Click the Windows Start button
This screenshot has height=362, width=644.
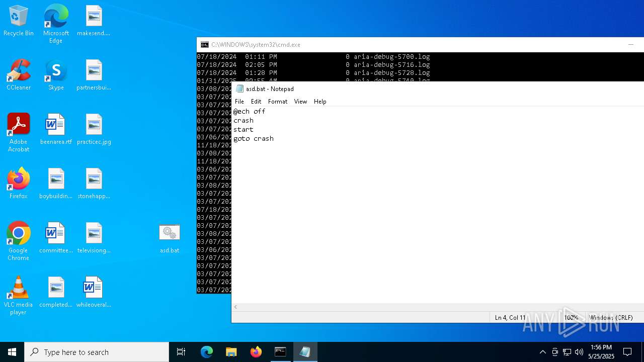pos(12,352)
